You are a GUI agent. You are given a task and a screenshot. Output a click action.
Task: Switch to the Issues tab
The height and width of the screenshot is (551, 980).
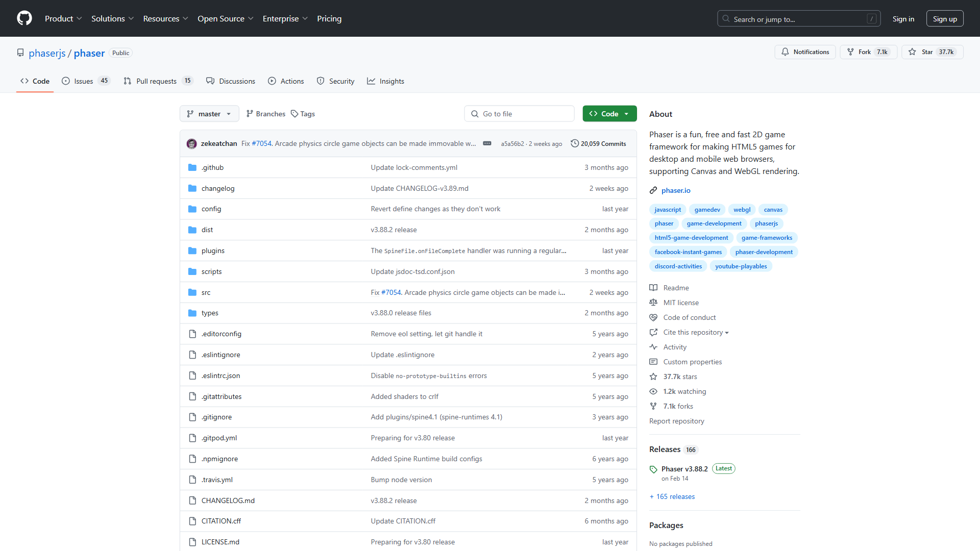click(x=86, y=81)
